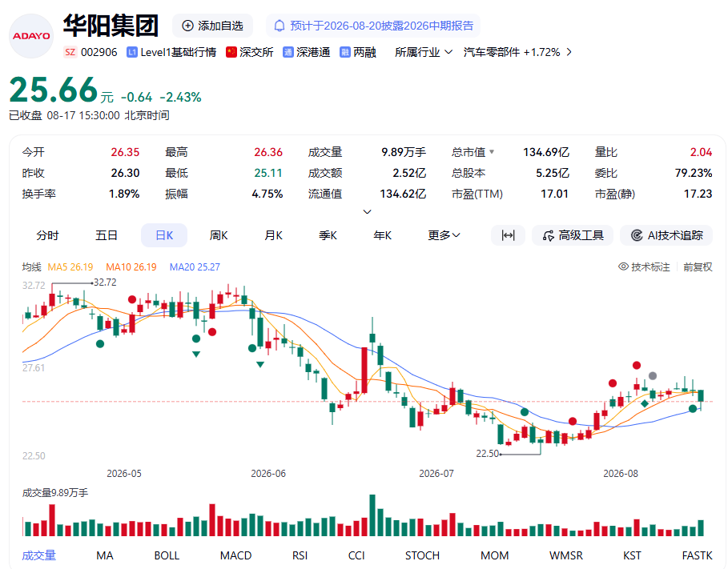
Task: Click the 均线 moving average label
Action: coord(31,266)
